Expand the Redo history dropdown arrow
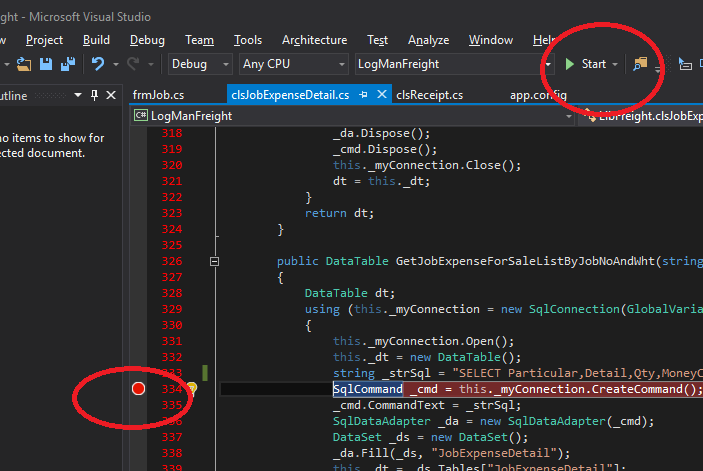This screenshot has height=471, width=703. point(151,65)
